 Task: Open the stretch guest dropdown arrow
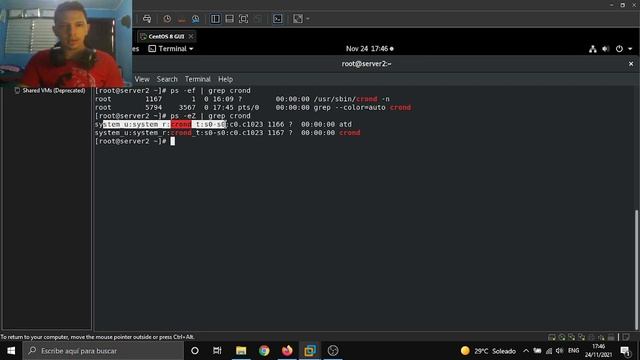308,19
